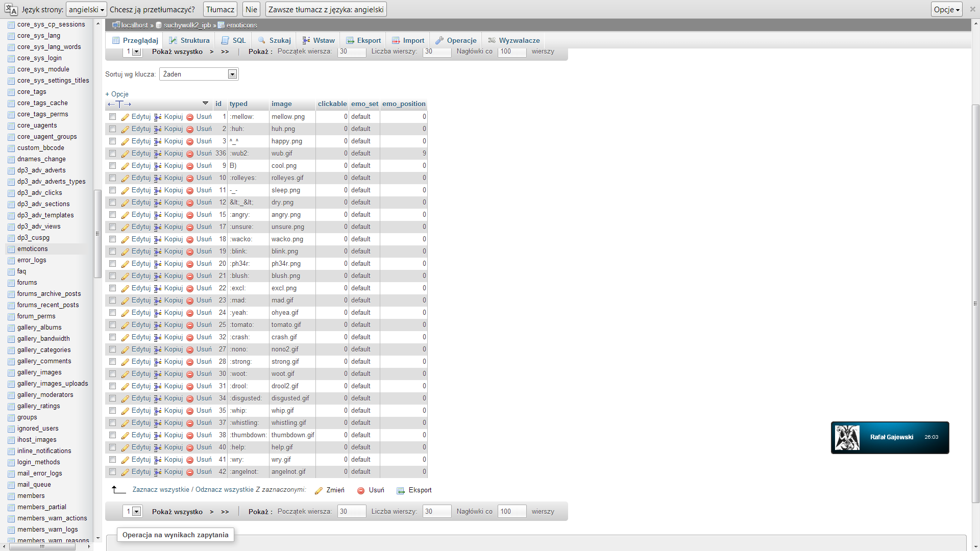Screen dimensions: 980x551
Task: Click the Eksport icon below the table
Action: point(401,490)
